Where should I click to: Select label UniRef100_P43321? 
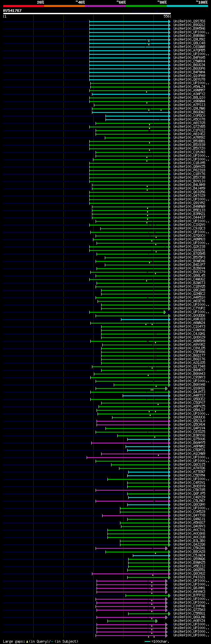189,577
